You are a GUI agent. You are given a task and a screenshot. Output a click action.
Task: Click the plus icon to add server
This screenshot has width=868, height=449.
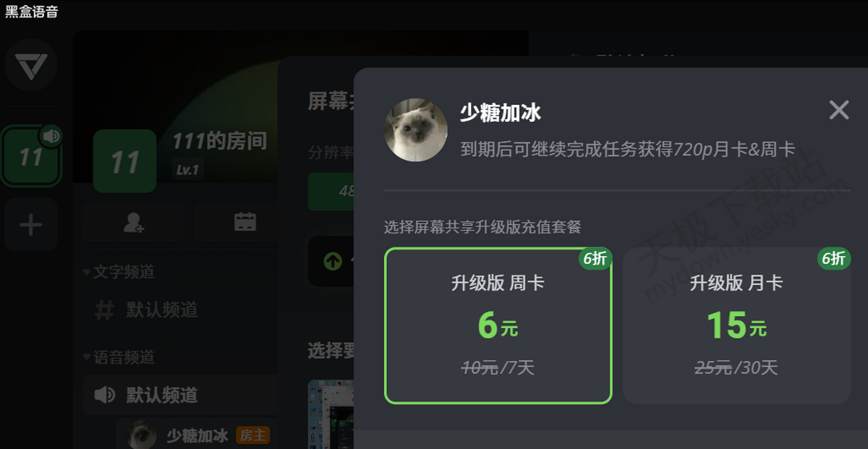(30, 225)
